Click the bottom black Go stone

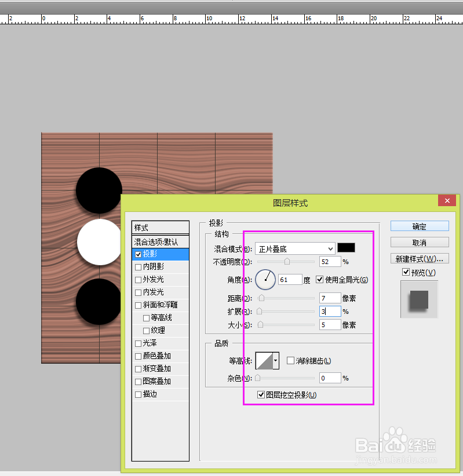coord(99,302)
